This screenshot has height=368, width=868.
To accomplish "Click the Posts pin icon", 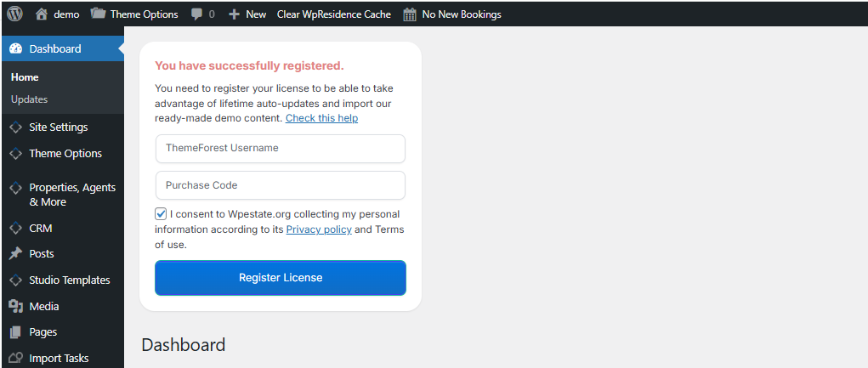I will [x=14, y=253].
